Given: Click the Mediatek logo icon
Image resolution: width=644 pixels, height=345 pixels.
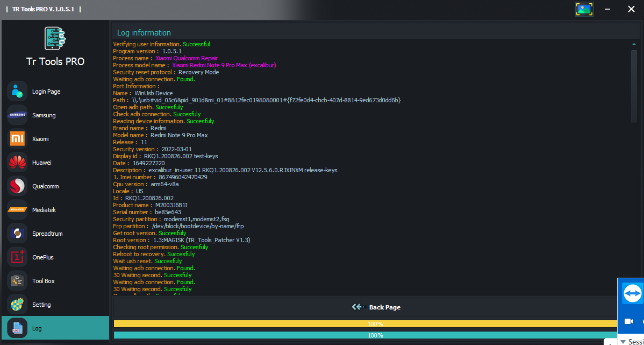Looking at the screenshot, I should point(17,210).
